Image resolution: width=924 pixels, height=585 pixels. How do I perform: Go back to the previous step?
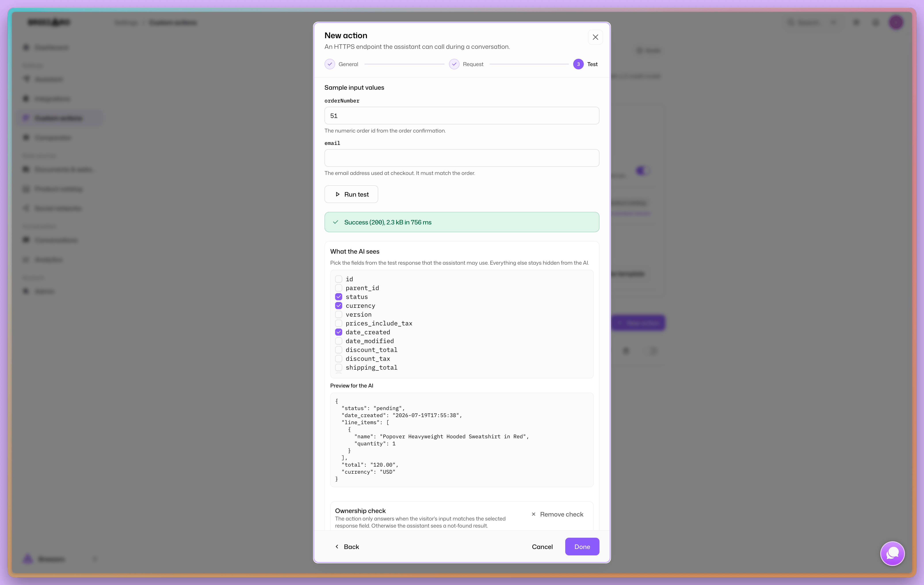[x=347, y=547]
